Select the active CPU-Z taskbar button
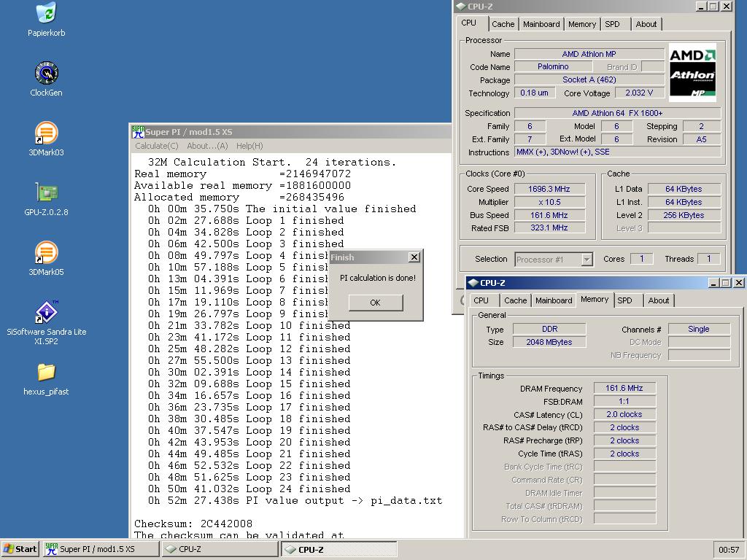Screen dimensions: 747x560 pyautogui.click(x=338, y=549)
